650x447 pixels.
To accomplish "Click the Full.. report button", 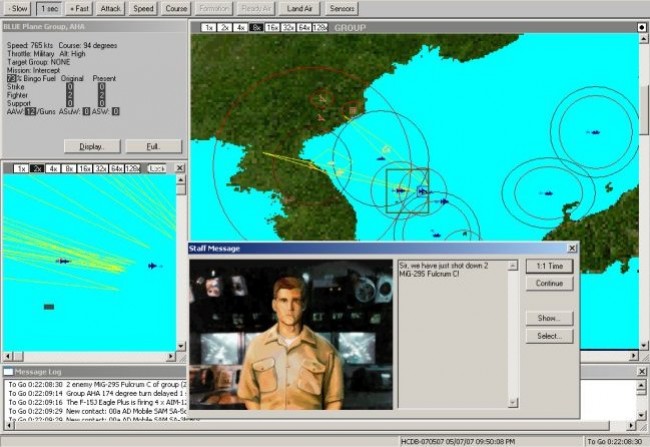I will pos(153,146).
